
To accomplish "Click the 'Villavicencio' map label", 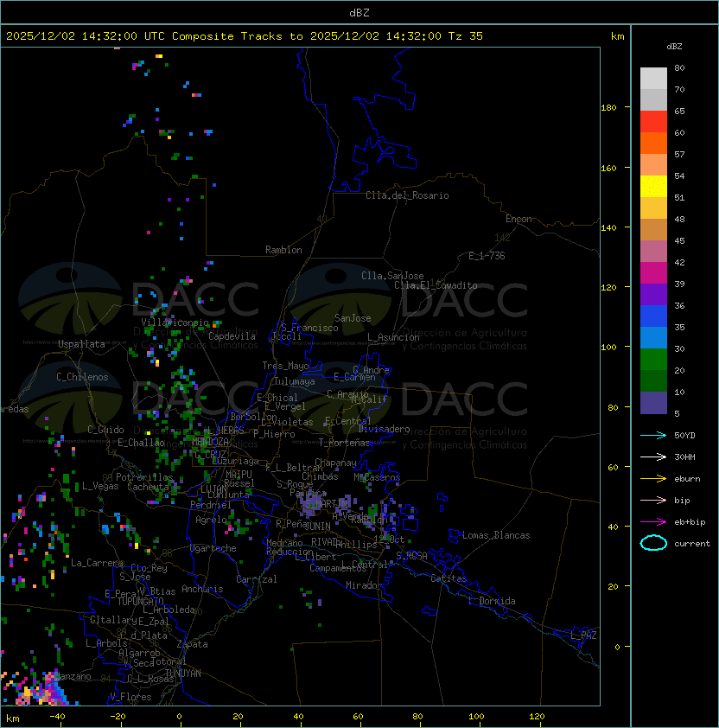I will click(175, 322).
